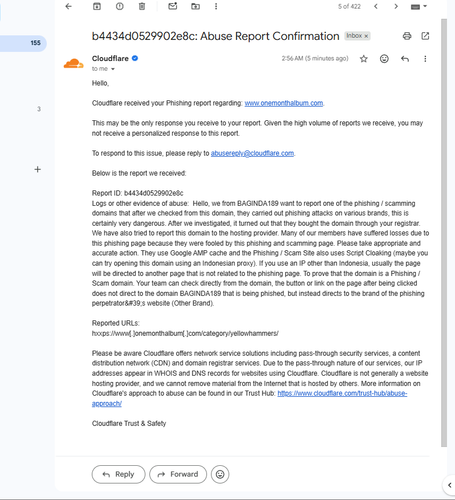
Task: Click the Reply button below the message
Action: 118,474
